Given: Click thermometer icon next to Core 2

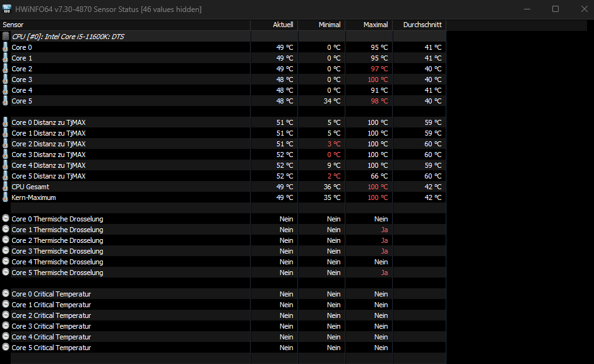Looking at the screenshot, I should click(x=5, y=69).
